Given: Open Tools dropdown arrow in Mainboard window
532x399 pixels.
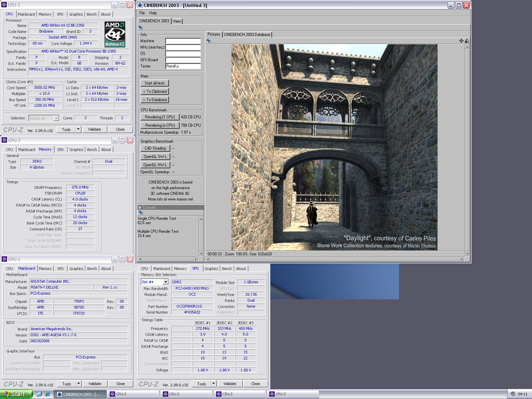Looking at the screenshot, I should click(79, 384).
